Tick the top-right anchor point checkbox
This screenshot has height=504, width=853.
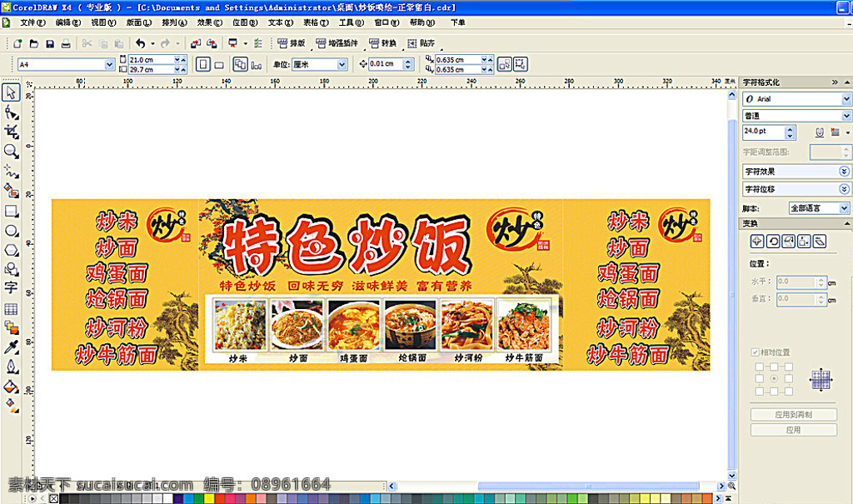[789, 367]
